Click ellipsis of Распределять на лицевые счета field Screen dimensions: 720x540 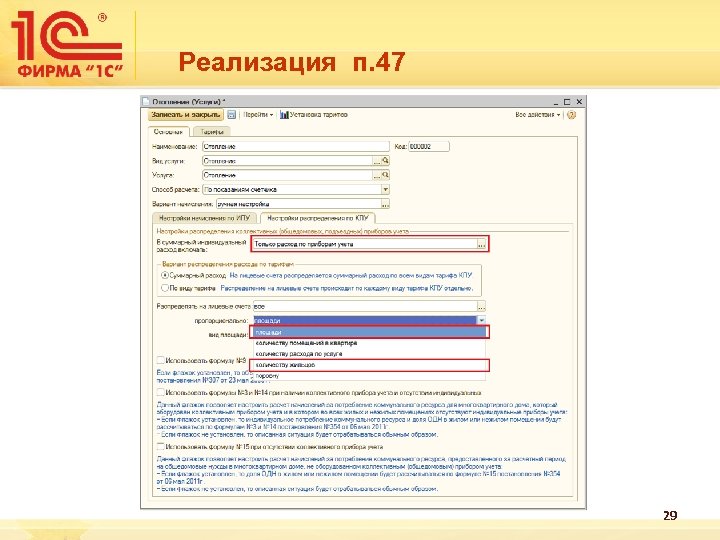click(481, 306)
